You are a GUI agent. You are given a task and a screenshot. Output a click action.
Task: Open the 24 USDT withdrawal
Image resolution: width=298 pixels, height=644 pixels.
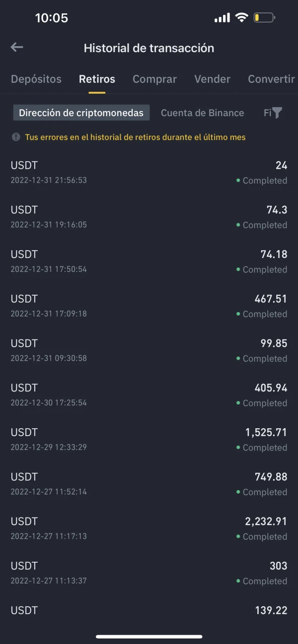tap(149, 172)
